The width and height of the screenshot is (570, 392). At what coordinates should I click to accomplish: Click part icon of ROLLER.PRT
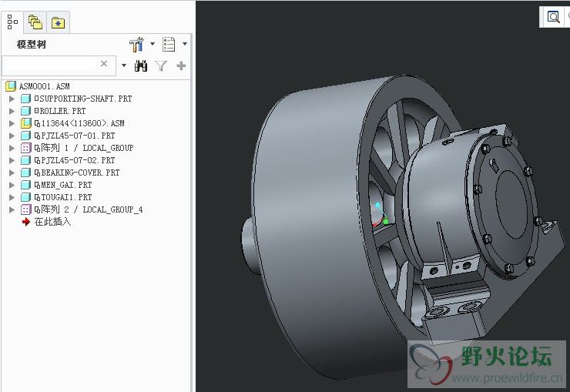point(26,111)
